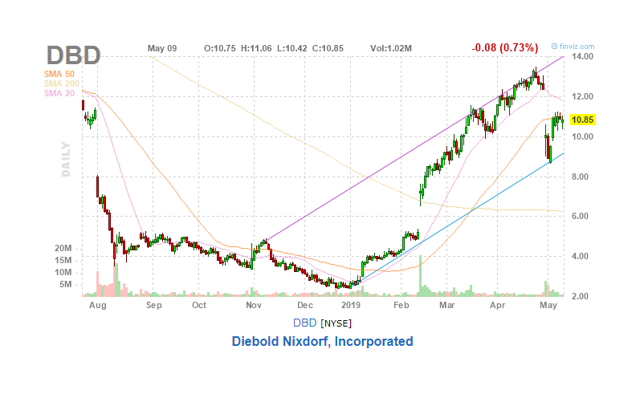
Task: Click the 10.00 price axis label
Action: coord(582,137)
